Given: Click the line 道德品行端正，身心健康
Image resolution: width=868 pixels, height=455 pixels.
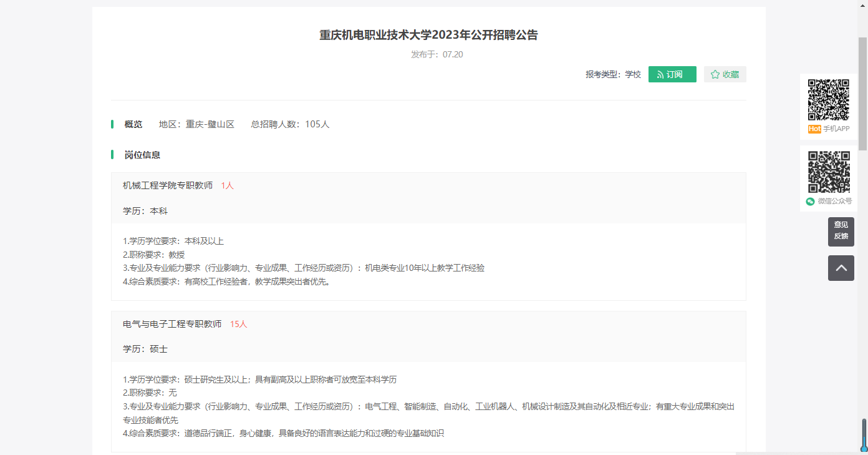Looking at the screenshot, I should coord(283,433).
